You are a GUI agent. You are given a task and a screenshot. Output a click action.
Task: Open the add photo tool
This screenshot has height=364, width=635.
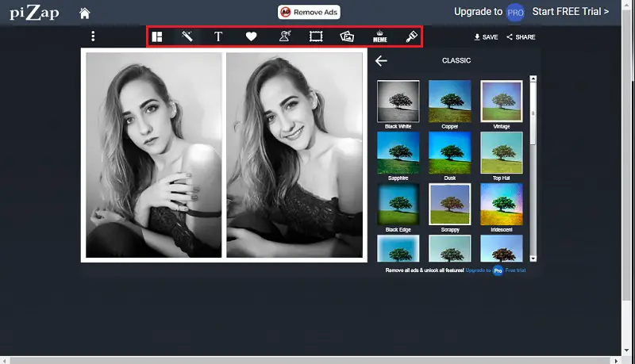coord(347,36)
